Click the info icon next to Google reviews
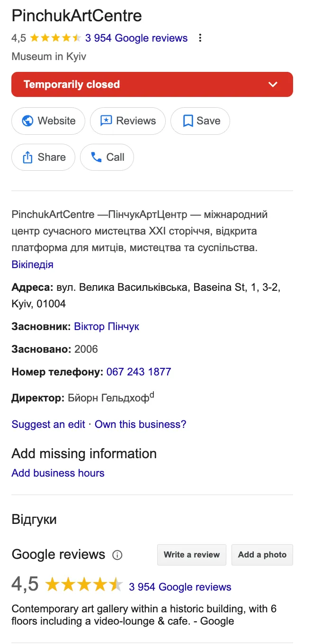The height and width of the screenshot is (644, 321). click(117, 555)
